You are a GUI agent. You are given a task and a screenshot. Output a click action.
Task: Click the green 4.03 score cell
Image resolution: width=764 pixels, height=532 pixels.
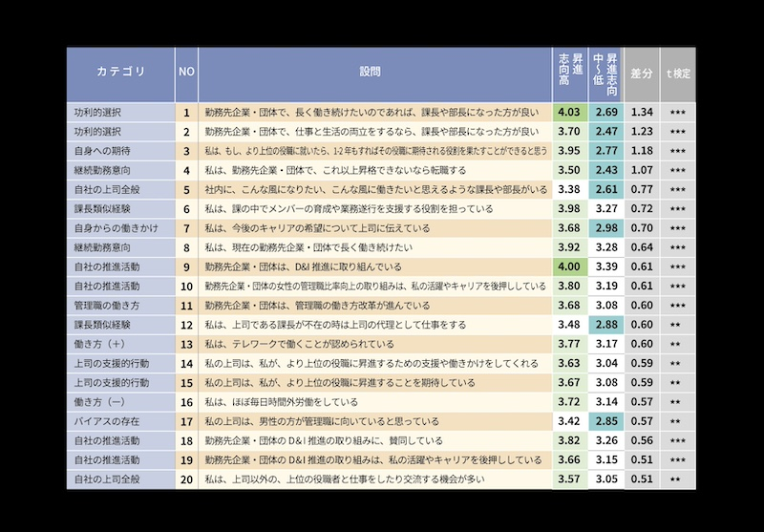(568, 112)
